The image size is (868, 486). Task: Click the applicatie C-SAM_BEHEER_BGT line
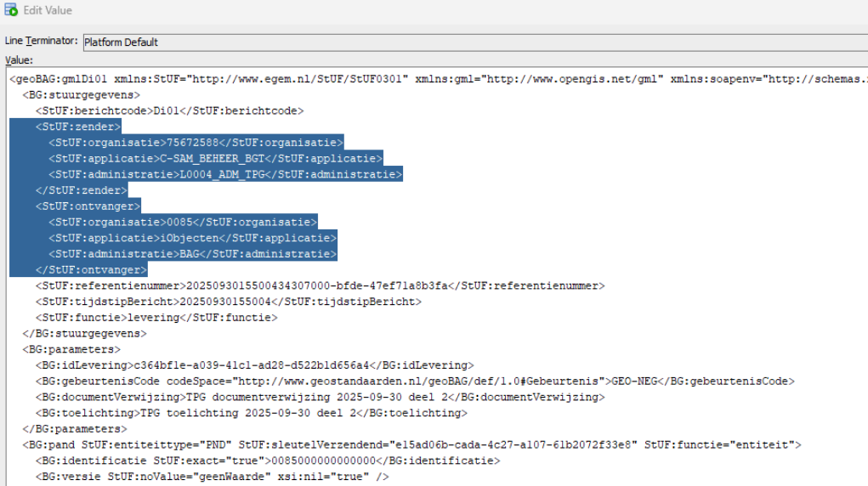coord(215,159)
